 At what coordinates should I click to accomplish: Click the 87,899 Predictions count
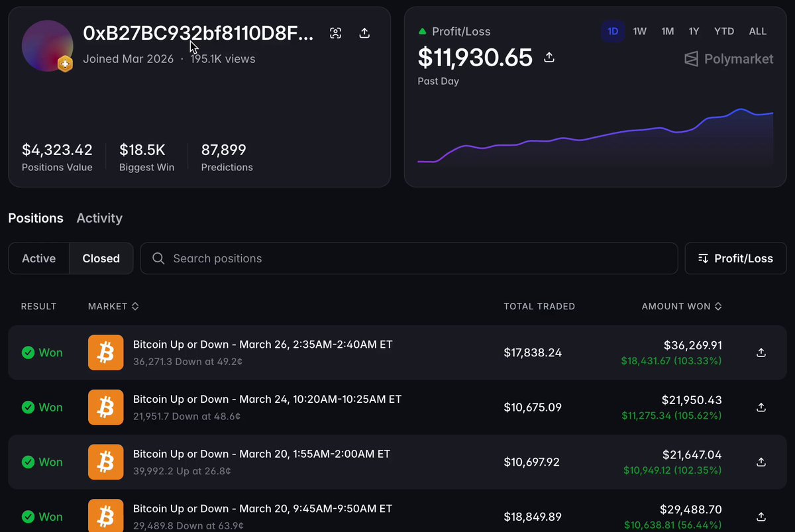click(x=224, y=150)
